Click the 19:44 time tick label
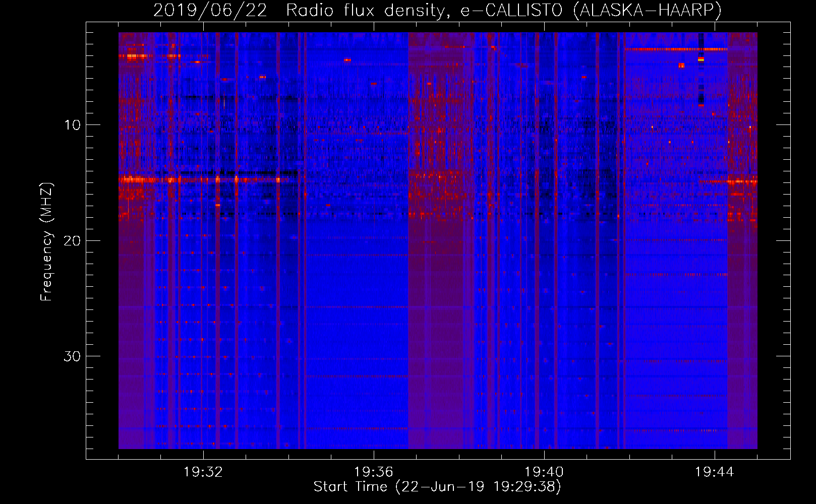816x504 pixels. coord(715,472)
